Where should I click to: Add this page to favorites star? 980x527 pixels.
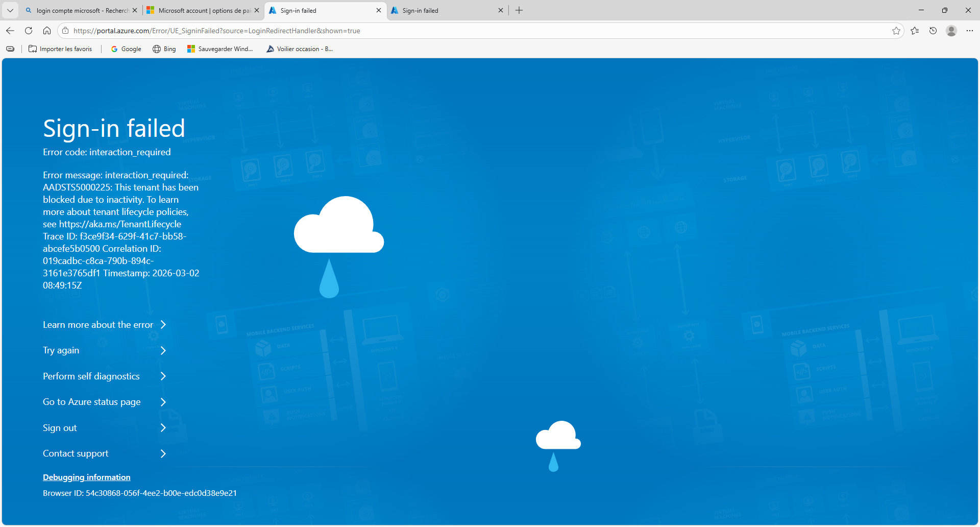point(896,31)
